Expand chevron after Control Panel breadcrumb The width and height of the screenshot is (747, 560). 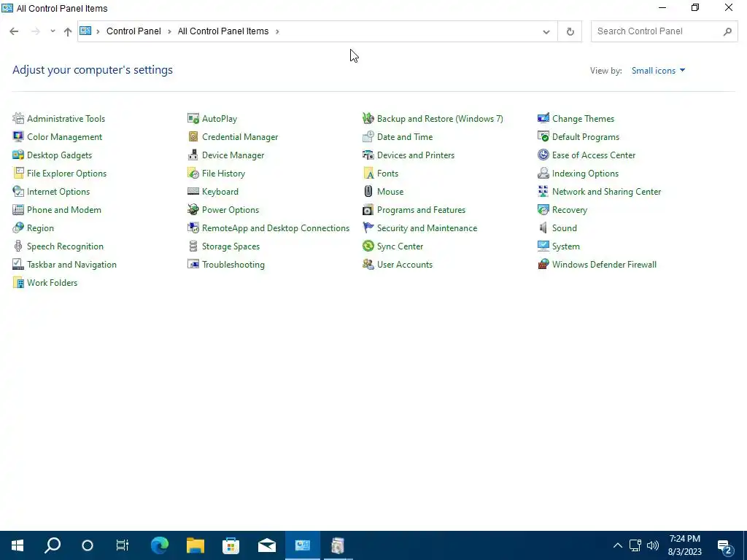169,31
